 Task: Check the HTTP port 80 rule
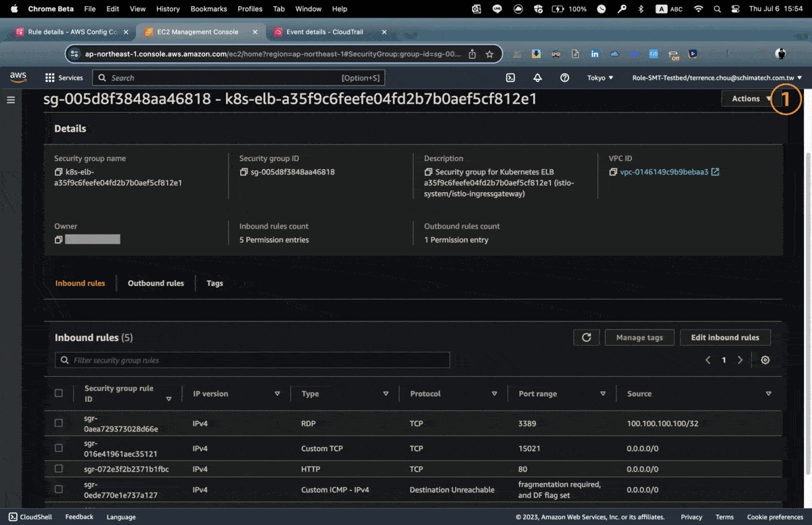tap(59, 469)
